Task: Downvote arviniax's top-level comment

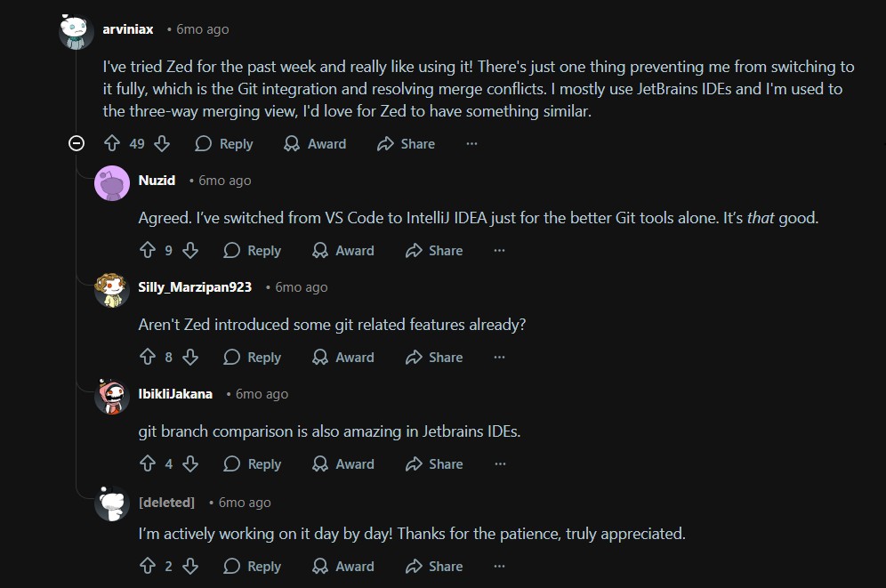Action: tap(162, 143)
